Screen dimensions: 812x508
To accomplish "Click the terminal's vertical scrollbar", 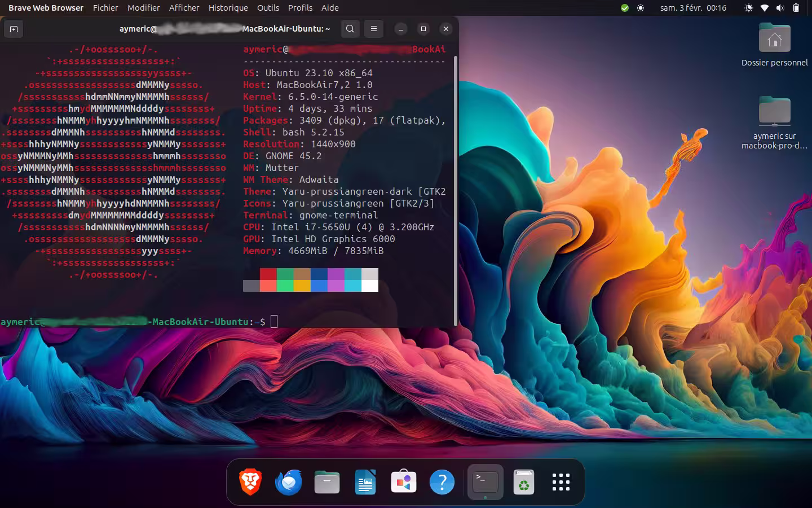I will click(x=456, y=191).
